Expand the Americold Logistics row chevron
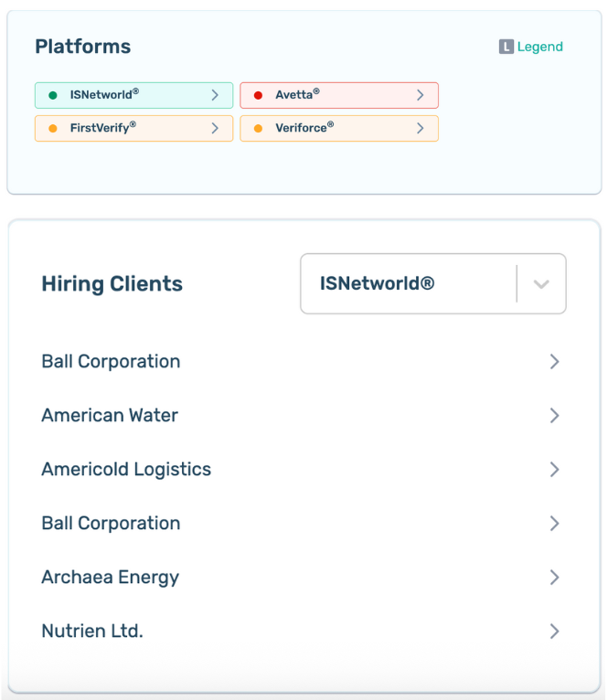The width and height of the screenshot is (608, 700). click(554, 470)
